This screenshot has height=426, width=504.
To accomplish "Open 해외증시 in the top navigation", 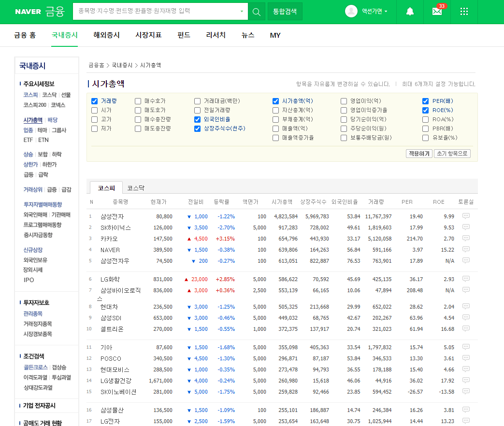I will [x=106, y=35].
